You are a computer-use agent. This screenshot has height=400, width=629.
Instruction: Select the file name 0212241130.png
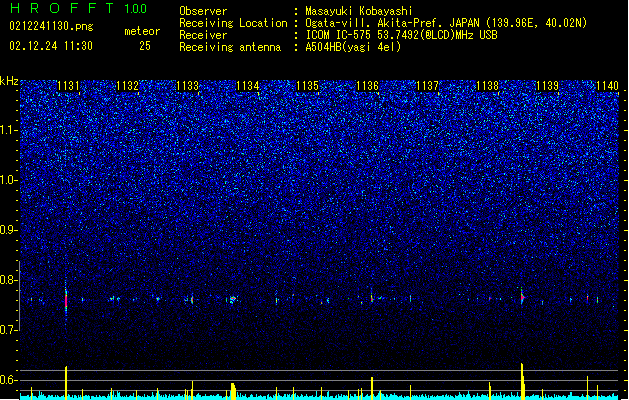tap(51, 26)
